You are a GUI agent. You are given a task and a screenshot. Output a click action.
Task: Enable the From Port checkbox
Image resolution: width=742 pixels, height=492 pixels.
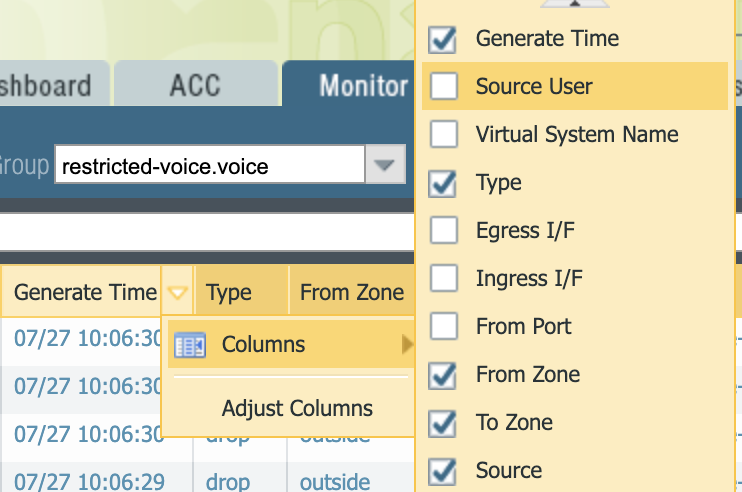point(444,326)
